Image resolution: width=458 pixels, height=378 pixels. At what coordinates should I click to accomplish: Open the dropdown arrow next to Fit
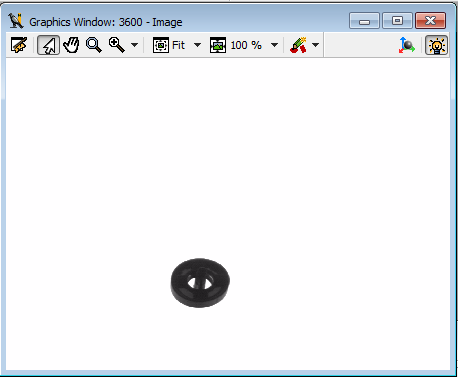tap(197, 45)
